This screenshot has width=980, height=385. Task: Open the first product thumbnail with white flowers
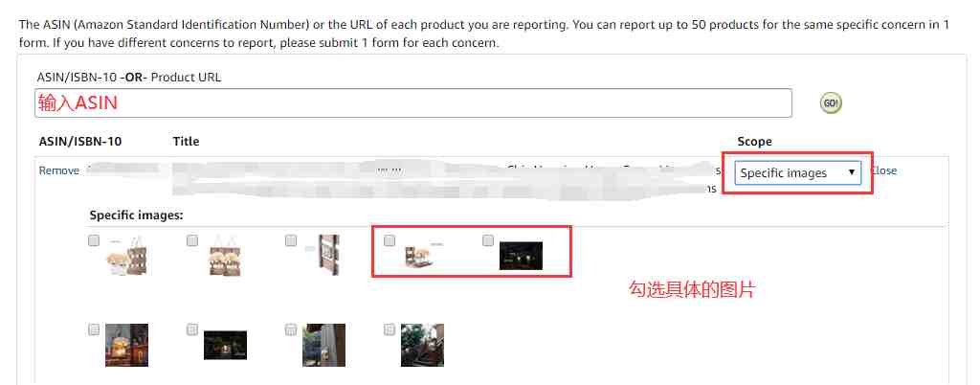[127, 257]
